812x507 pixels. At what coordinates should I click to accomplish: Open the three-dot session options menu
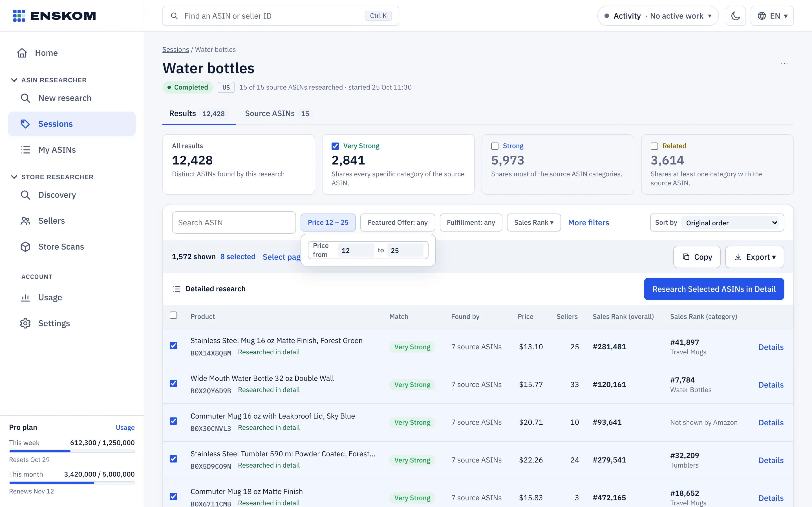click(x=784, y=63)
